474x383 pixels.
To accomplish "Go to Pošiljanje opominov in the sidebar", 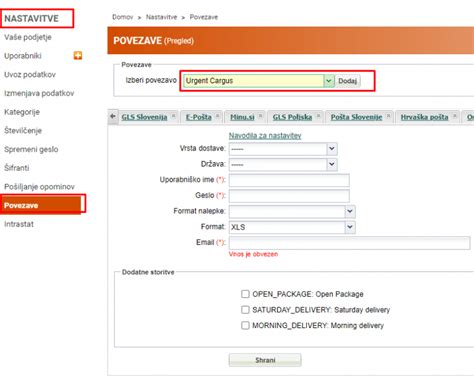I will pyautogui.click(x=39, y=186).
